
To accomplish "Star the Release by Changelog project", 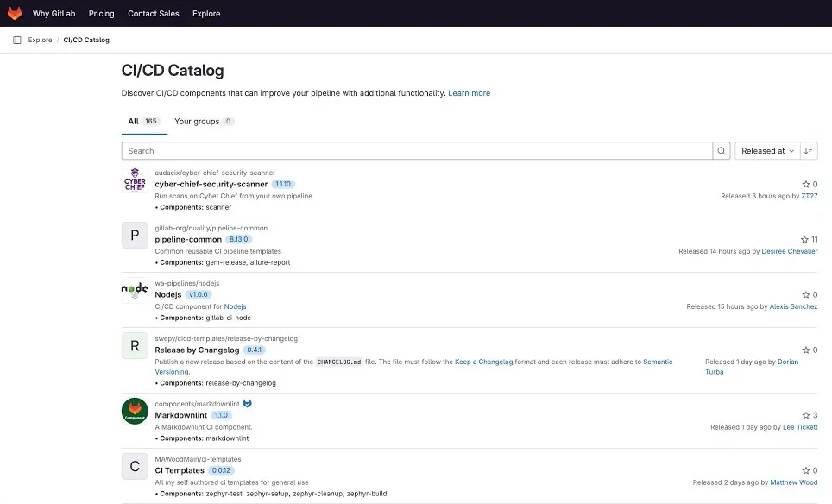I will (x=805, y=350).
